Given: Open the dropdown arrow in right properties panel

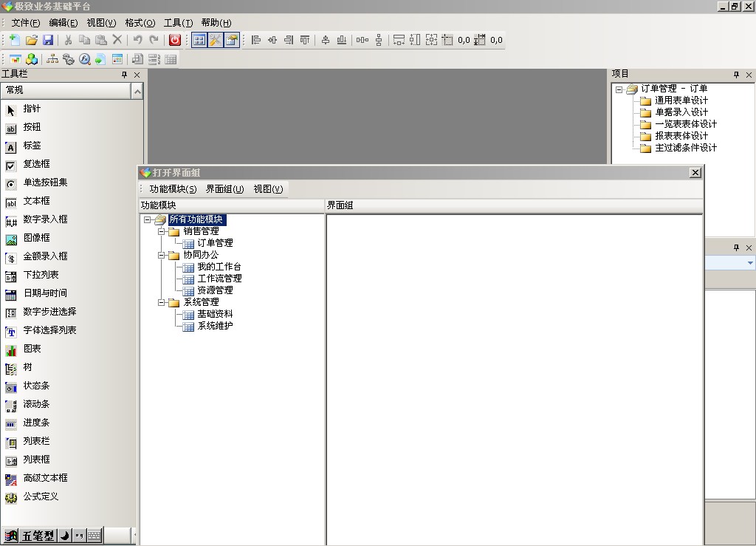Looking at the screenshot, I should [750, 263].
